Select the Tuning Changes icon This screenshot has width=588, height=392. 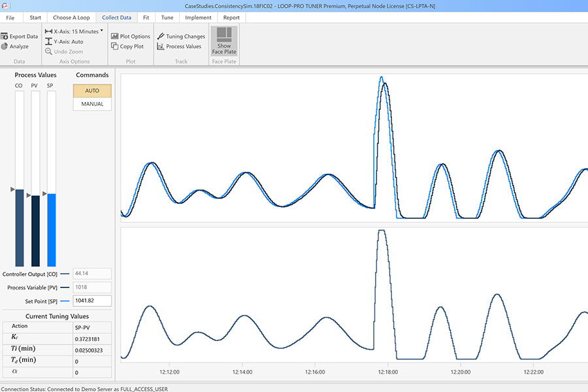coord(180,36)
